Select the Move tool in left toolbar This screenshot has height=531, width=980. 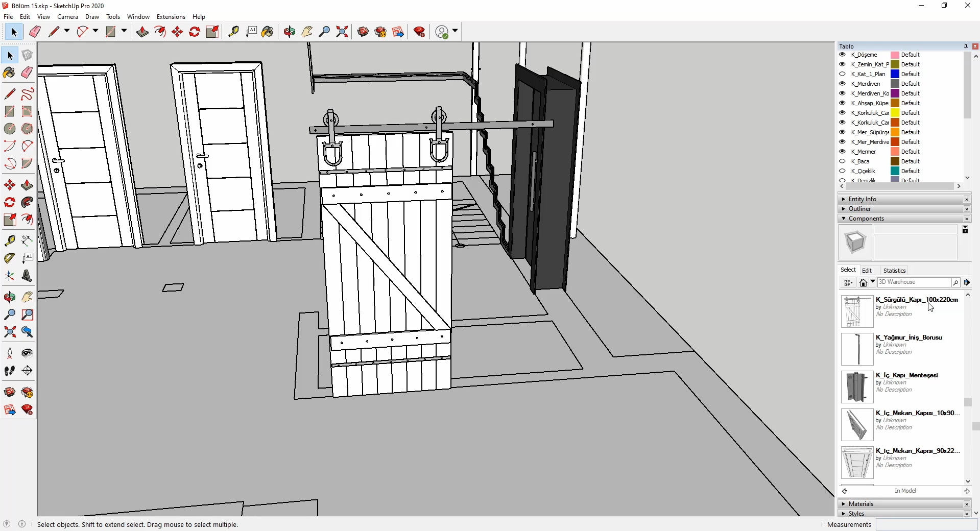tap(10, 185)
